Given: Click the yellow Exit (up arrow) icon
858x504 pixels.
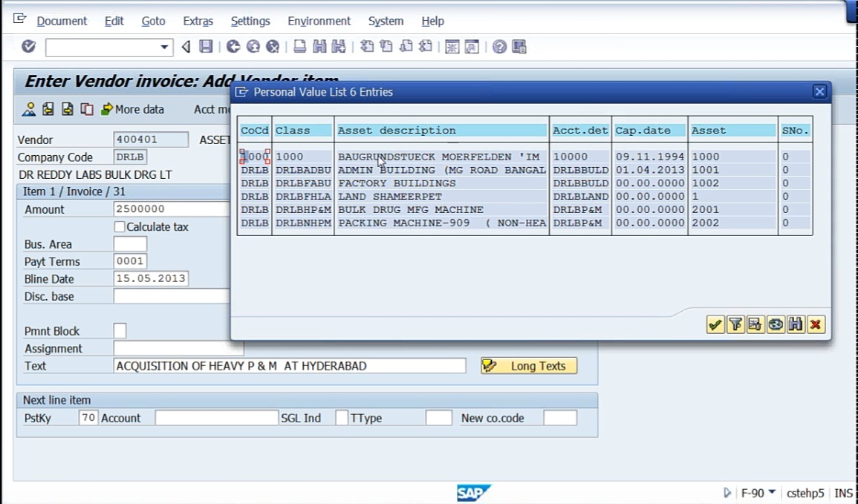Looking at the screenshot, I should click(x=253, y=47).
